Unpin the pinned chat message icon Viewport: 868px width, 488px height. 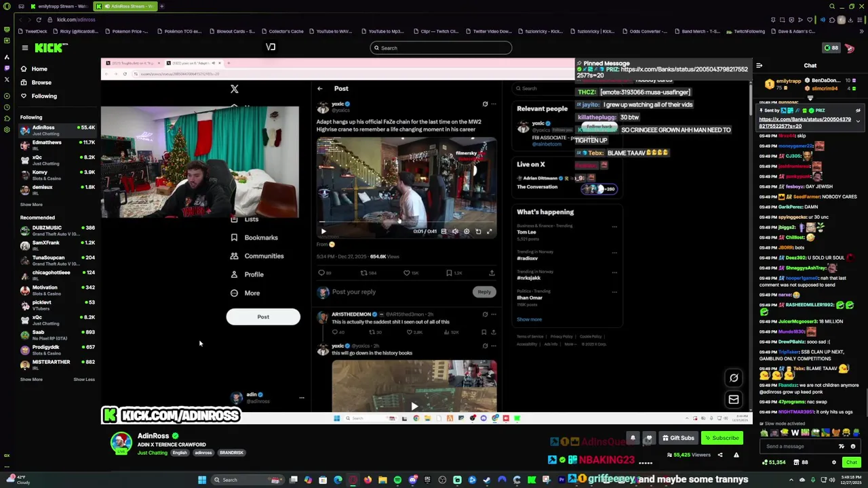coord(858,110)
